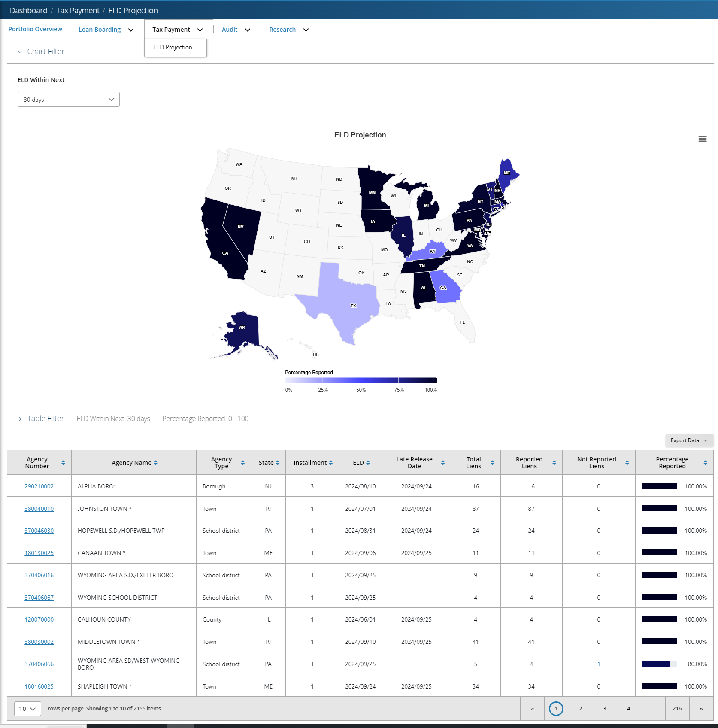Sort the table by Installment
The width and height of the screenshot is (718, 728).
331,462
